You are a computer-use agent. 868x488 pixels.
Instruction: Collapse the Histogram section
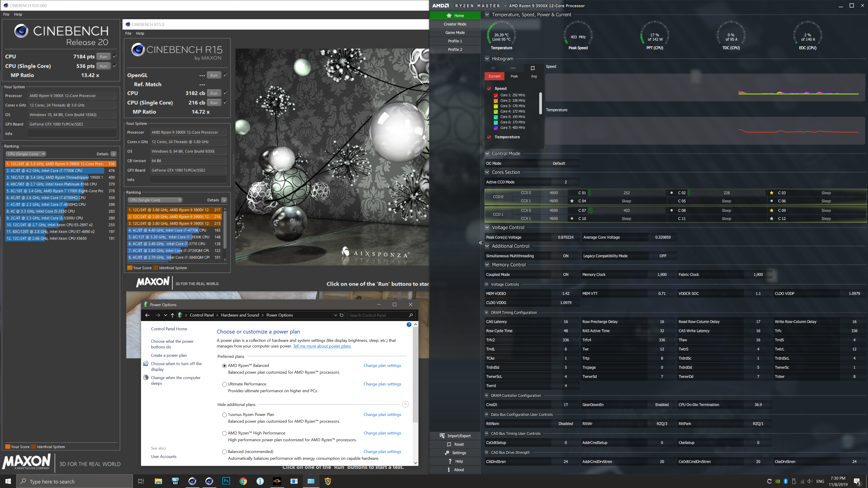click(487, 59)
